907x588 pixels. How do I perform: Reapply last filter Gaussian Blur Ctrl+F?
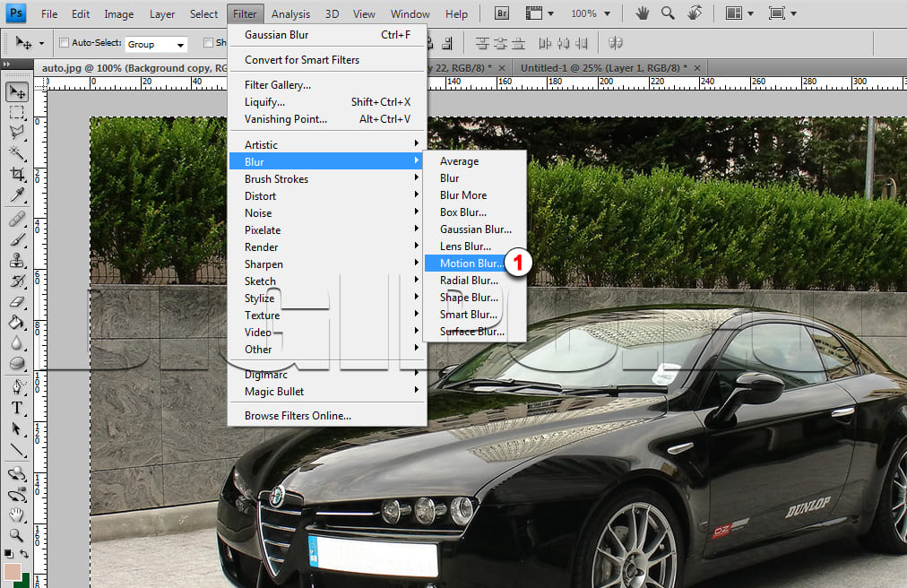(x=327, y=35)
